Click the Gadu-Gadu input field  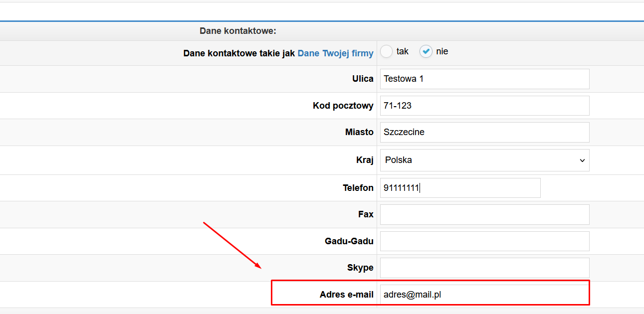tap(484, 241)
